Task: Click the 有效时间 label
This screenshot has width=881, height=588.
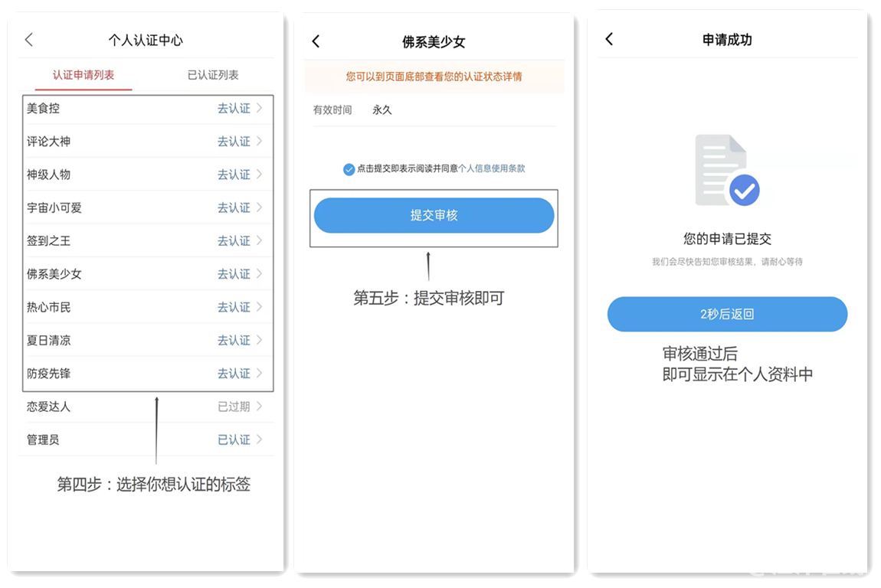Action: (x=332, y=110)
